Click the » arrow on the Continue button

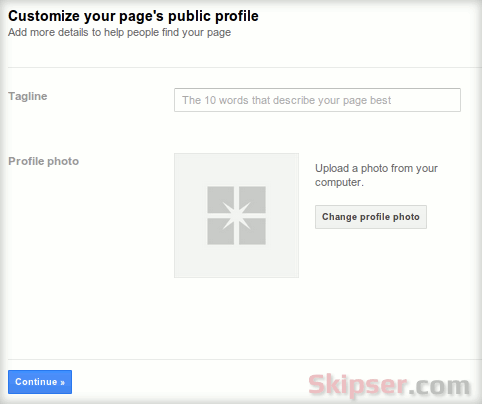pyautogui.click(x=62, y=382)
